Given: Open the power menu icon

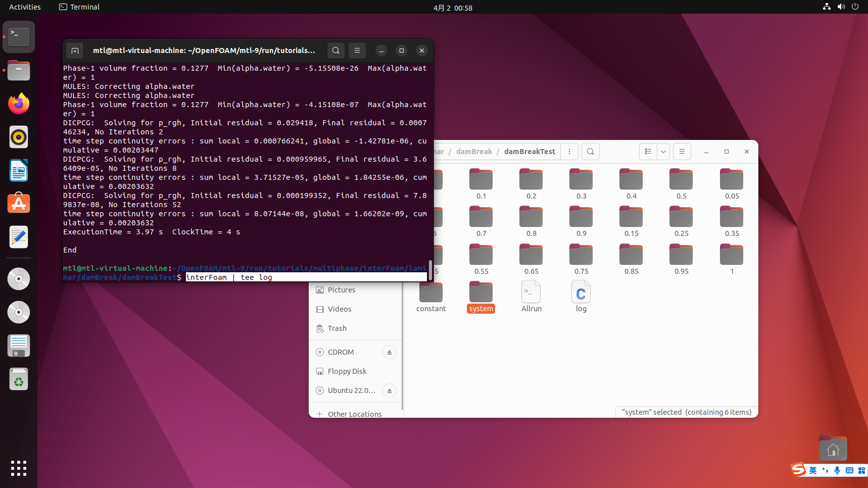Looking at the screenshot, I should [855, 7].
